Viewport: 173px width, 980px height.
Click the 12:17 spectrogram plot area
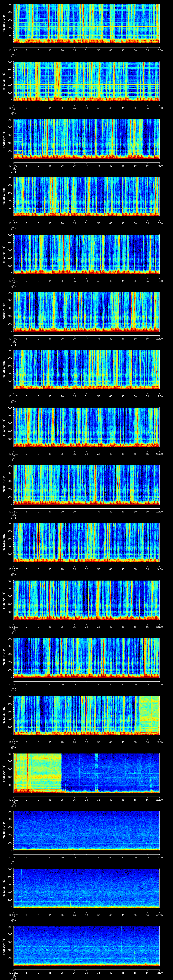(x=86, y=196)
